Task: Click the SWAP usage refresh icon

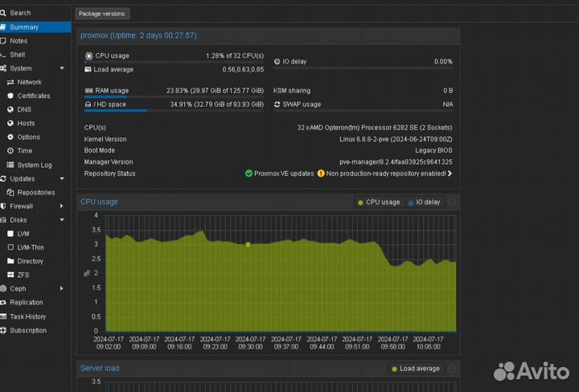Action: 277,104
